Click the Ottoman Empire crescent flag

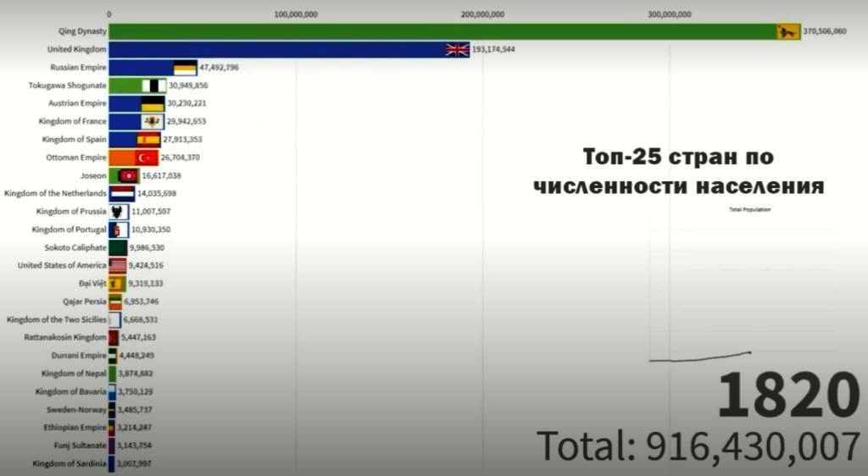click(147, 158)
